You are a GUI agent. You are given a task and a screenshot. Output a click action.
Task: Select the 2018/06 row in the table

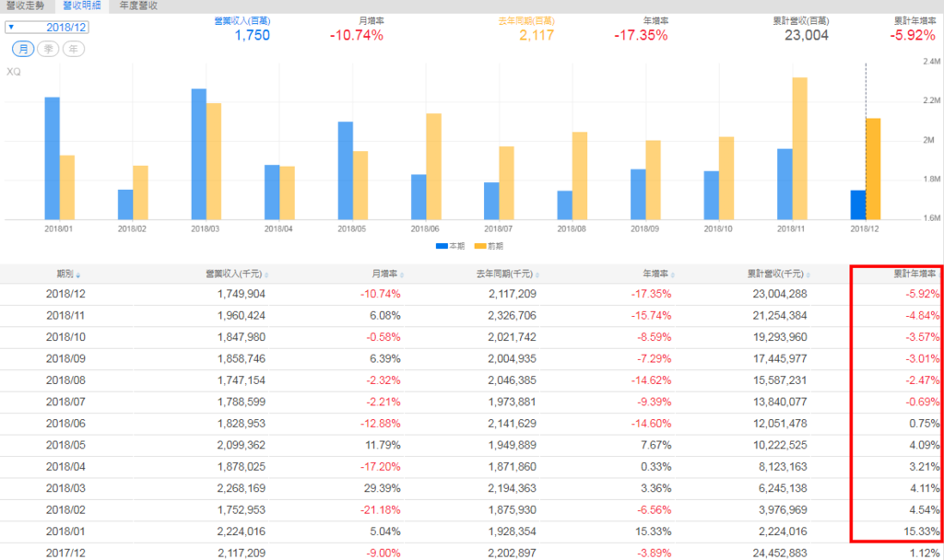(472, 424)
